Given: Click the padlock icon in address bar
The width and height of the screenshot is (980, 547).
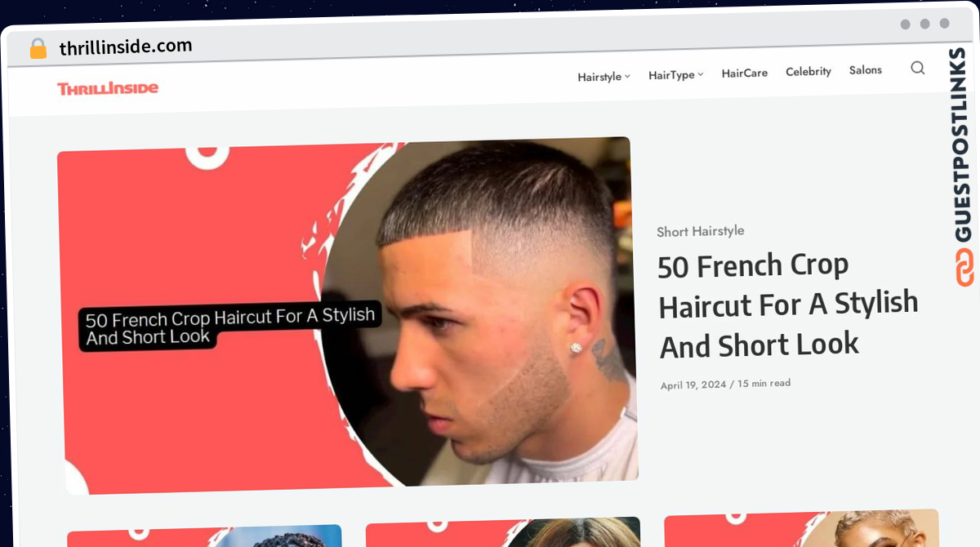Looking at the screenshot, I should click(38, 49).
